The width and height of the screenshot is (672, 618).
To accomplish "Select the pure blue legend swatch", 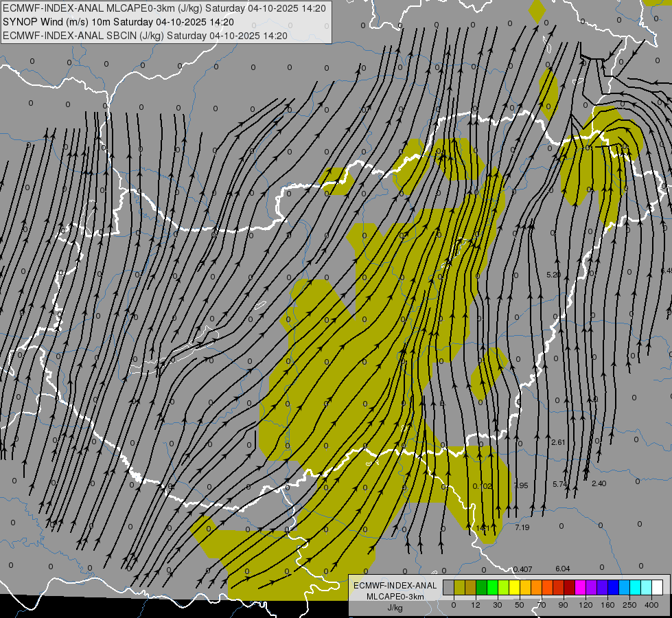I will [614, 587].
